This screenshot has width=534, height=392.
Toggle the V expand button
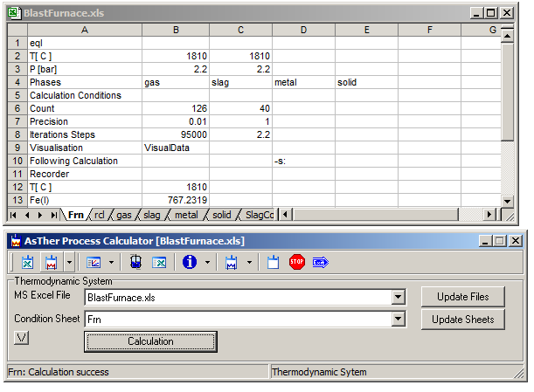tap(22, 337)
